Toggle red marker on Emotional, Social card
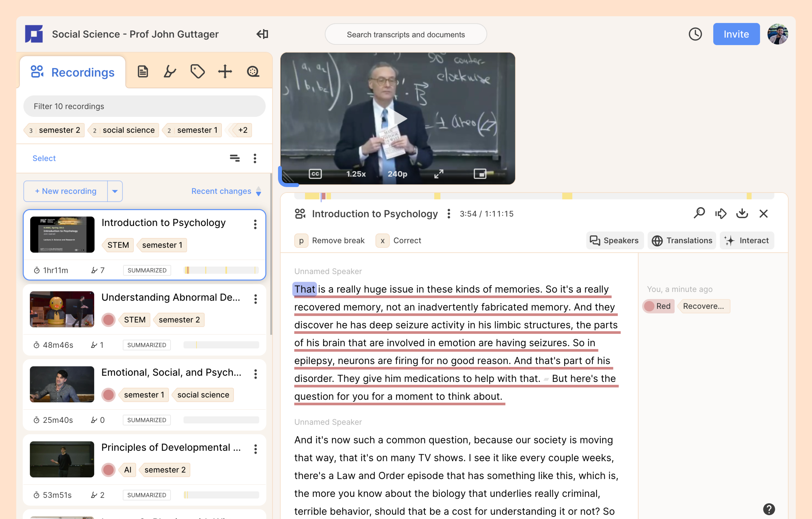The image size is (812, 519). click(x=108, y=395)
